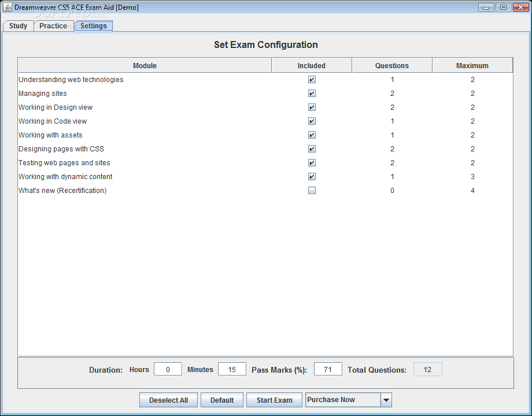Select the 'Working with assets' row text

(50, 135)
